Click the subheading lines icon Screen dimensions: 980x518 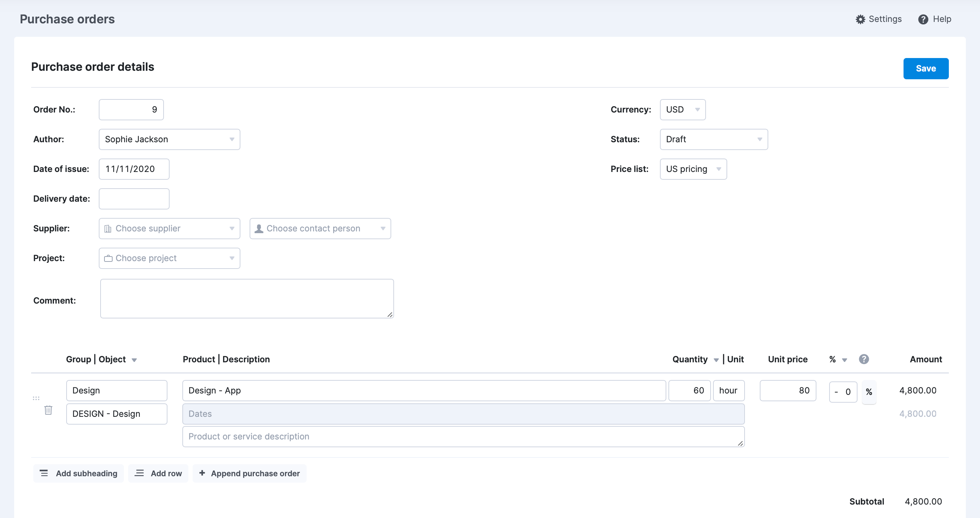coord(44,473)
